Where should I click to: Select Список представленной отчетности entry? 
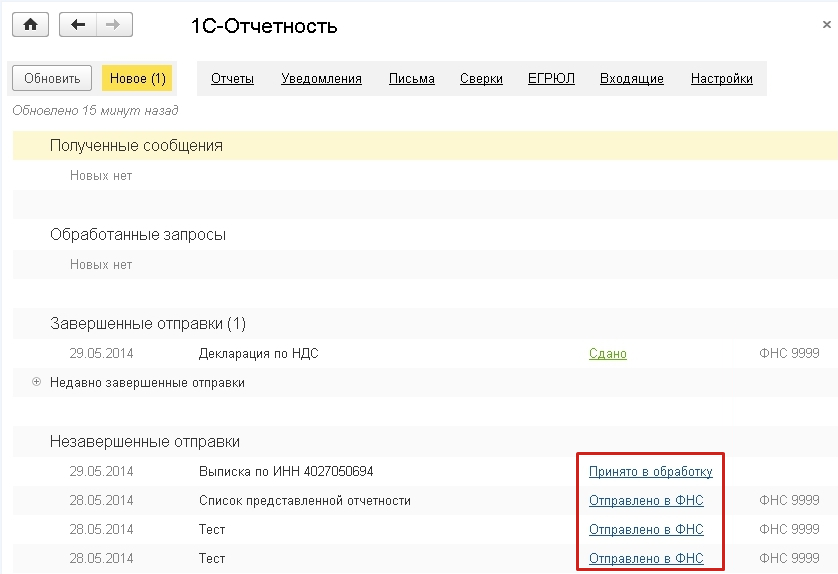click(x=425, y=500)
